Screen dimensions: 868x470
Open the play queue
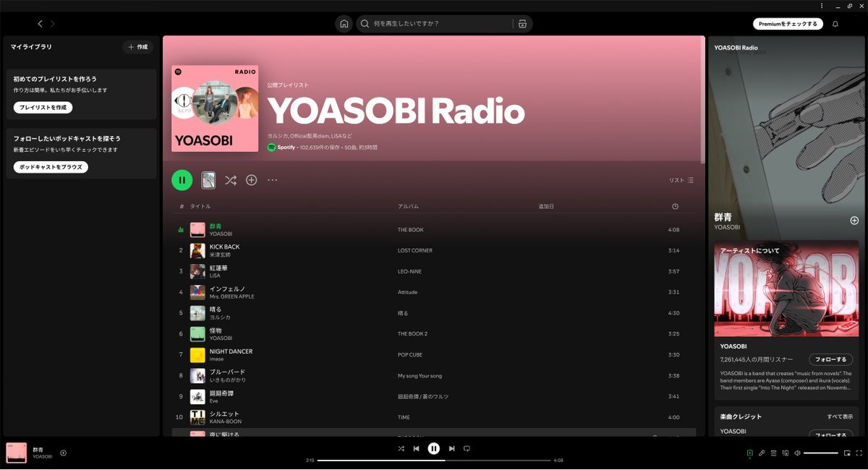pos(773,453)
